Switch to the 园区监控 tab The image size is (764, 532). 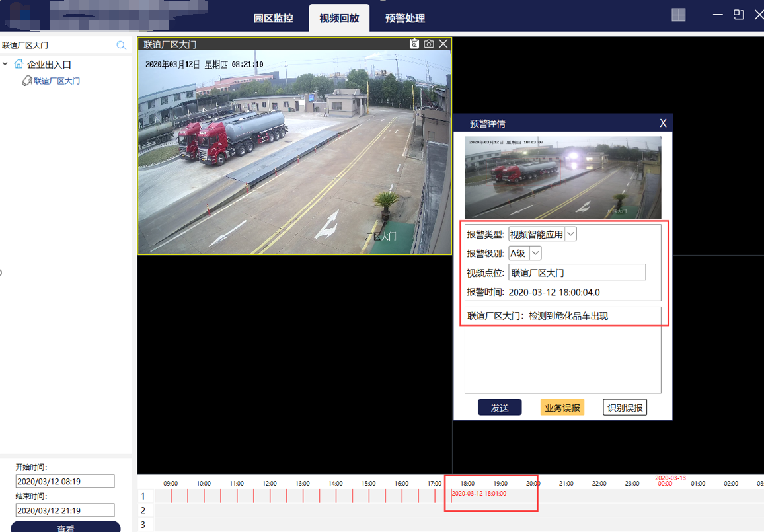coord(273,18)
